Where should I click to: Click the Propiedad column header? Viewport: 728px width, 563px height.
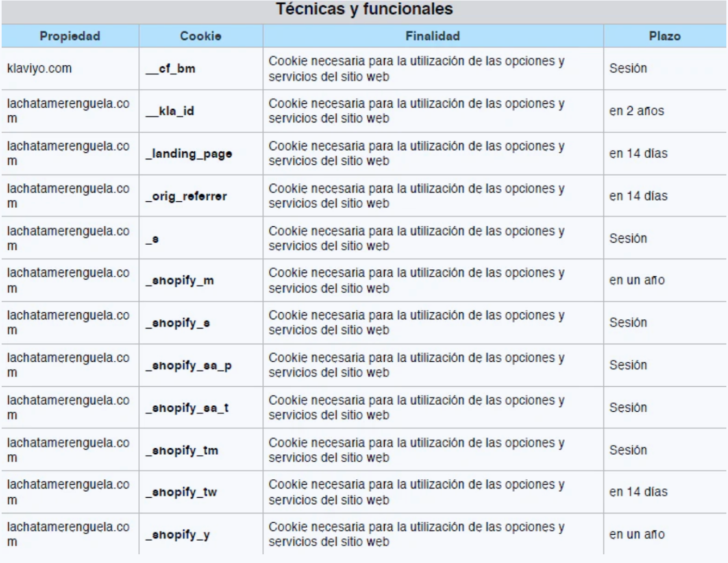[70, 36]
